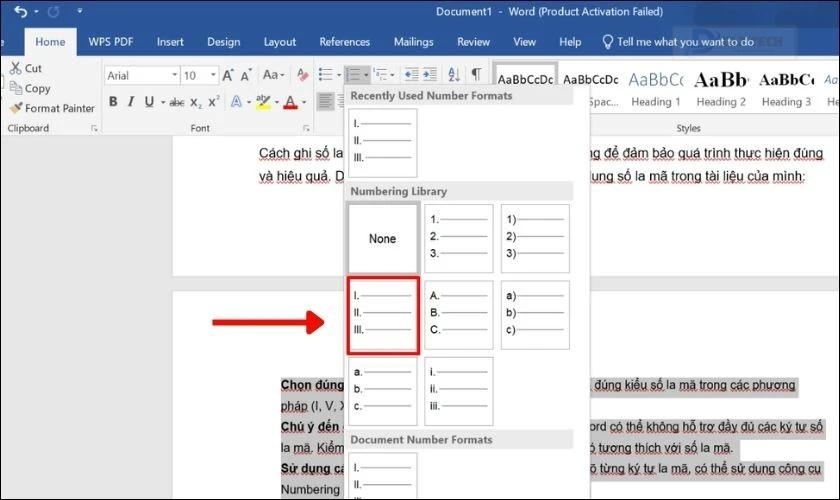Screen dimensions: 840x500
Task: Toggle Bold formatting
Action: coord(113,101)
